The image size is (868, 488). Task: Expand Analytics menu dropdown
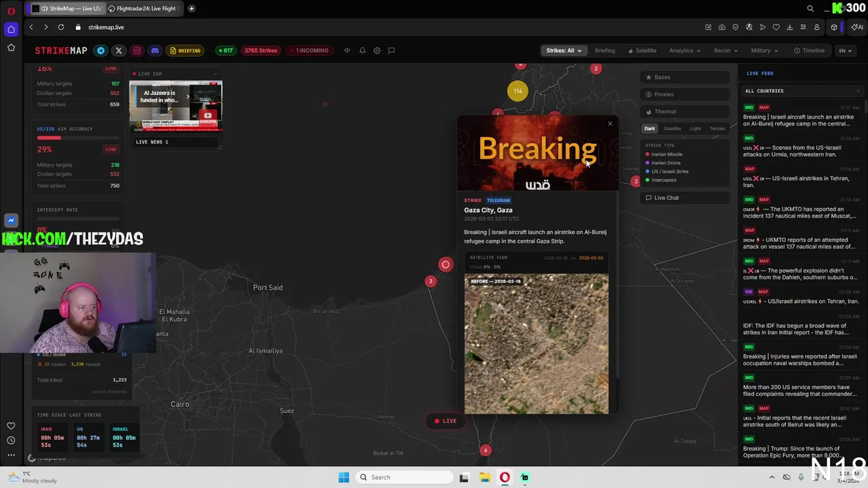pos(685,50)
